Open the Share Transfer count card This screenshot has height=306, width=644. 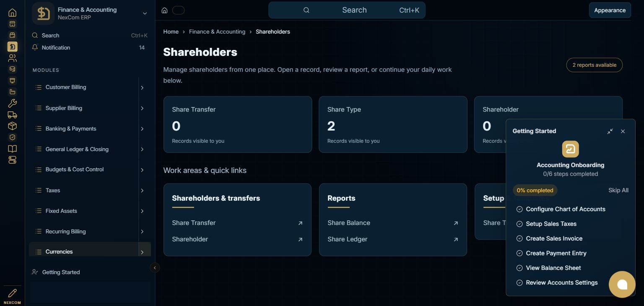[238, 124]
